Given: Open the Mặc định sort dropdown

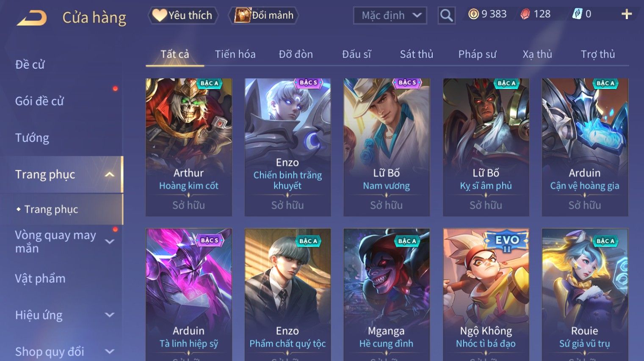Looking at the screenshot, I should click(390, 16).
